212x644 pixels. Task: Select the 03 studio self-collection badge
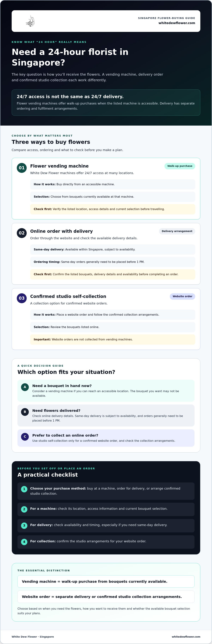[x=22, y=298]
